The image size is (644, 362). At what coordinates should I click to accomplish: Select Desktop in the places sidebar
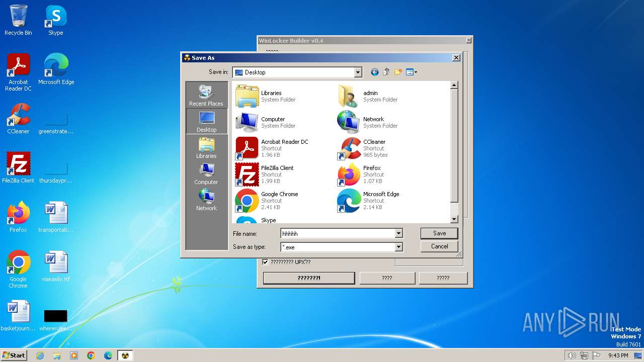(206, 121)
